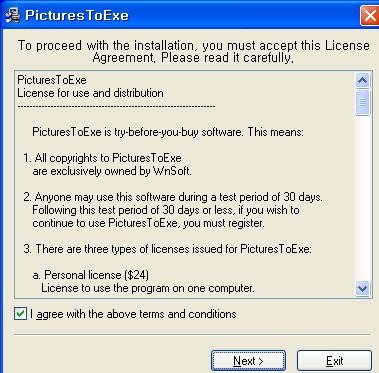The width and height of the screenshot is (379, 373).
Task: Click the Next button
Action: (x=248, y=361)
